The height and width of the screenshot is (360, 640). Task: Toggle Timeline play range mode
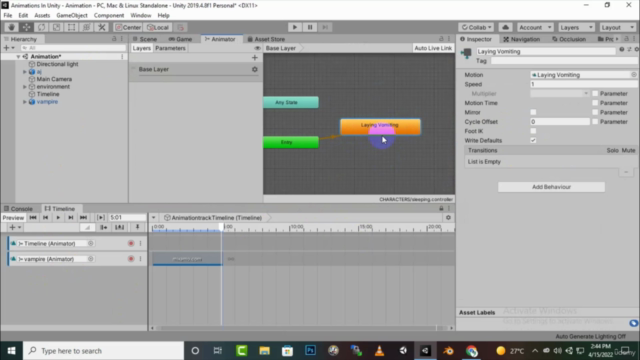click(100, 218)
